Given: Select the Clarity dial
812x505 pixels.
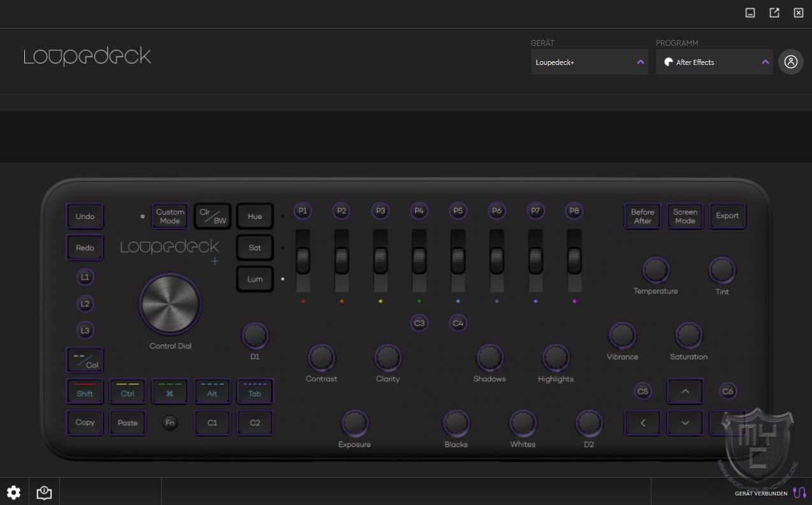Looking at the screenshot, I should point(388,358).
